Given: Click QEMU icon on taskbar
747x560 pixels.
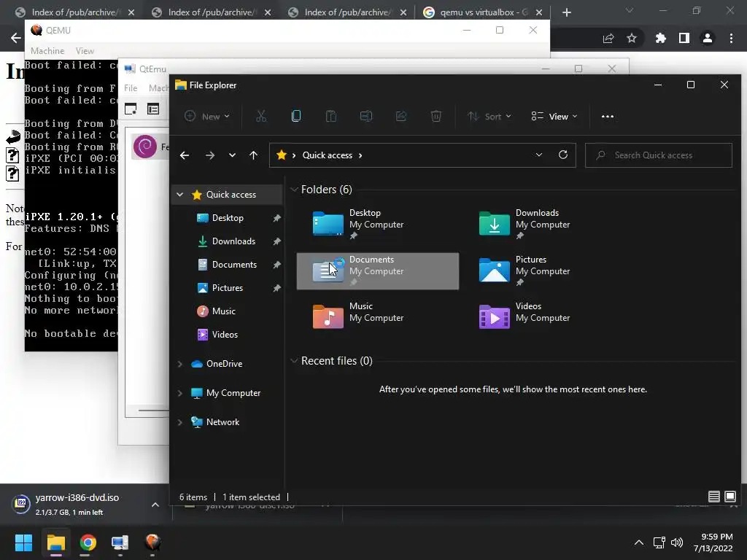Looking at the screenshot, I should [152, 542].
